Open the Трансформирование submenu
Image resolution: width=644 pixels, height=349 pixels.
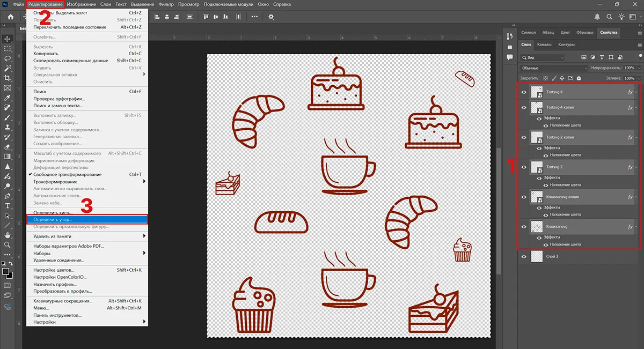(87, 182)
